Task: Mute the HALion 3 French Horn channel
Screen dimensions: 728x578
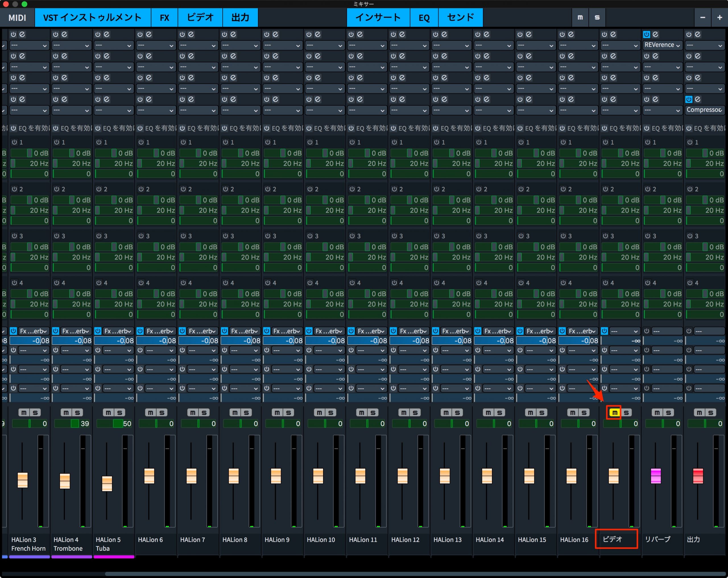Action: 24,412
